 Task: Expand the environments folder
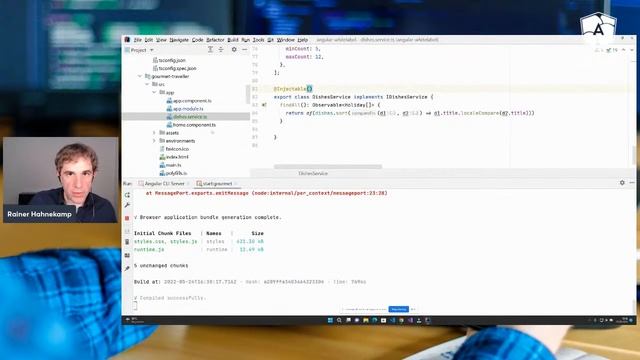pyautogui.click(x=154, y=141)
